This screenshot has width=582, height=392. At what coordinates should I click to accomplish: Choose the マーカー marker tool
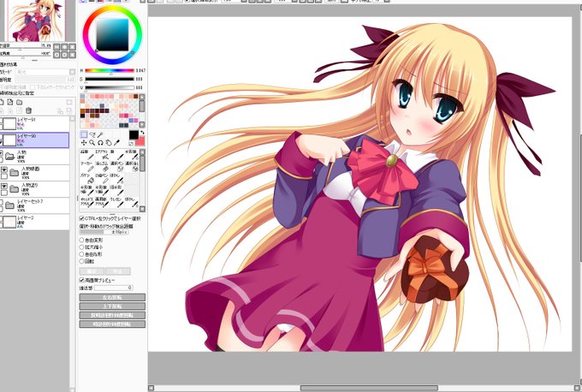(86, 166)
